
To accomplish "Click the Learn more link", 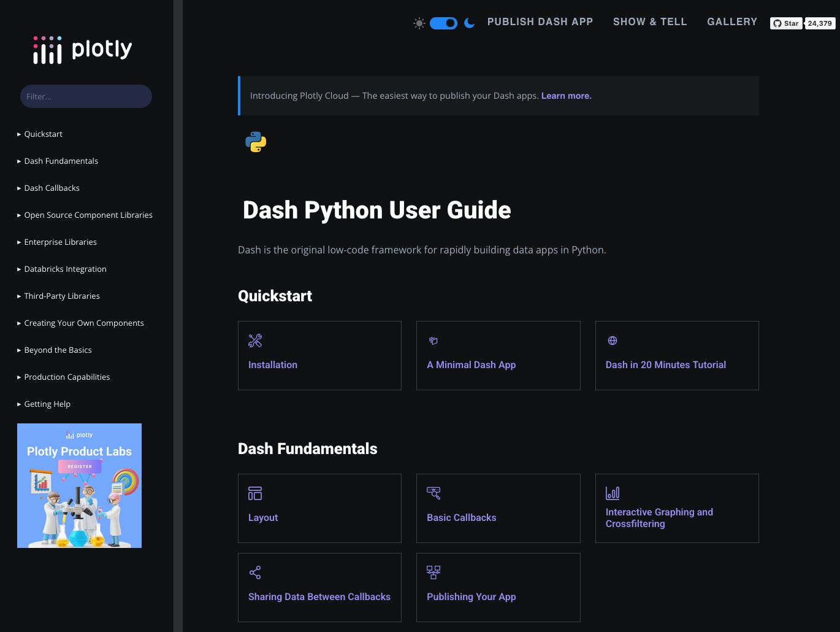I will pyautogui.click(x=566, y=96).
